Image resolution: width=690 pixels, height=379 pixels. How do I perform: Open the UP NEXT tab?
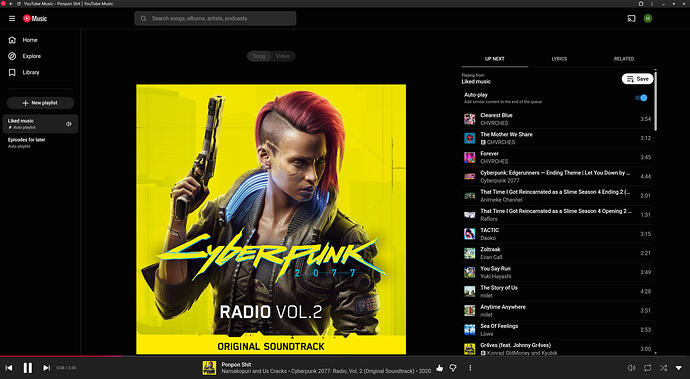pyautogui.click(x=495, y=59)
